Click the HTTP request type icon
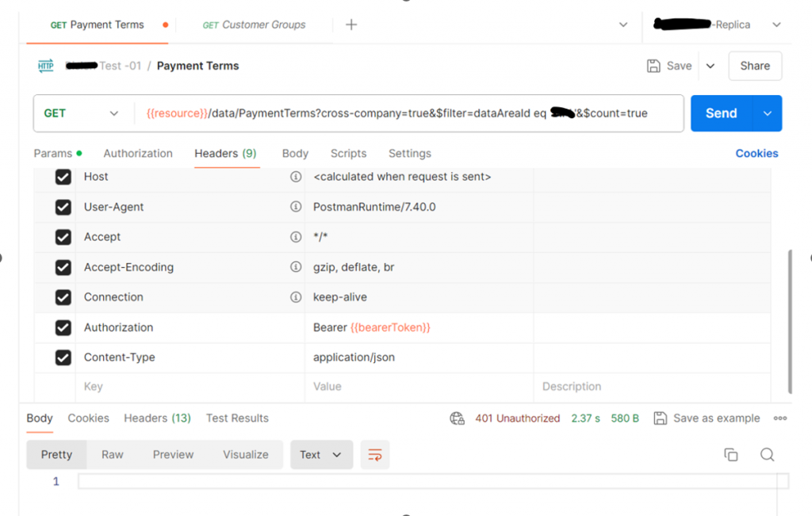Image resolution: width=812 pixels, height=516 pixels. (x=45, y=66)
